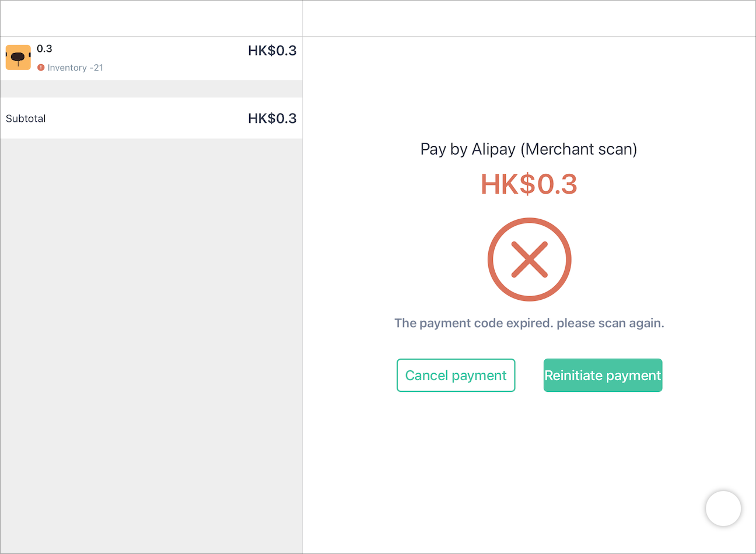Screen dimensions: 756x554
Task: Click the Subtotal amount HK$0.3
Action: (x=272, y=118)
